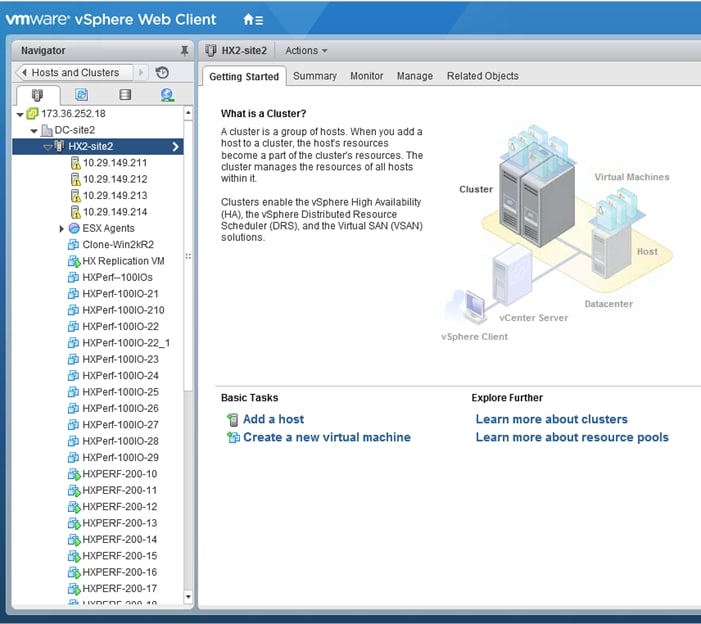Select the VMs and Templates view icon
The width and height of the screenshot is (701, 624).
[81, 95]
